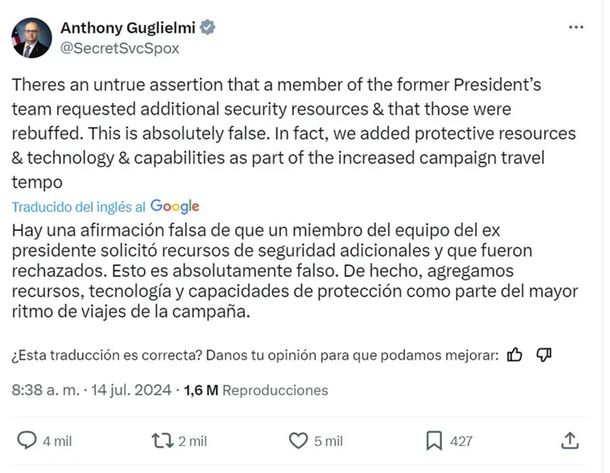Bookmark the post with the bookmark icon
This screenshot has width=610, height=473.
pyautogui.click(x=433, y=440)
